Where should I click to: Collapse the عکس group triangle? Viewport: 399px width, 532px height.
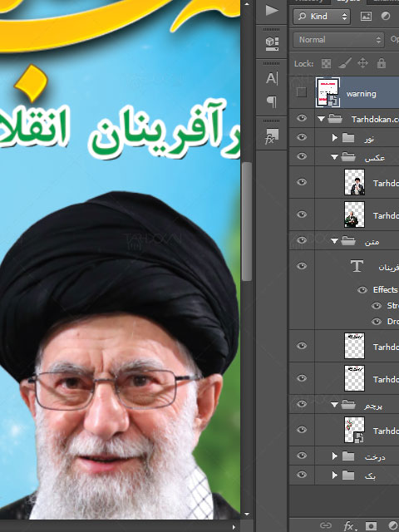point(334,157)
